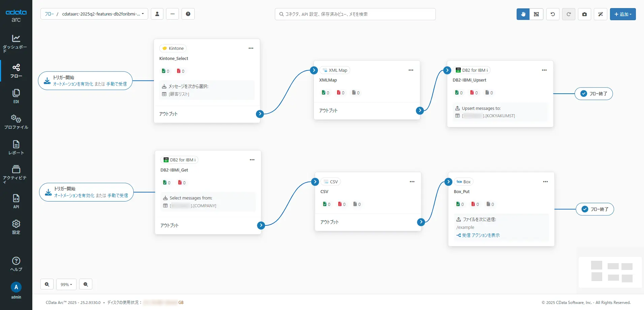
Task: Click the user permissions icon beside flow name
Action: [157, 14]
